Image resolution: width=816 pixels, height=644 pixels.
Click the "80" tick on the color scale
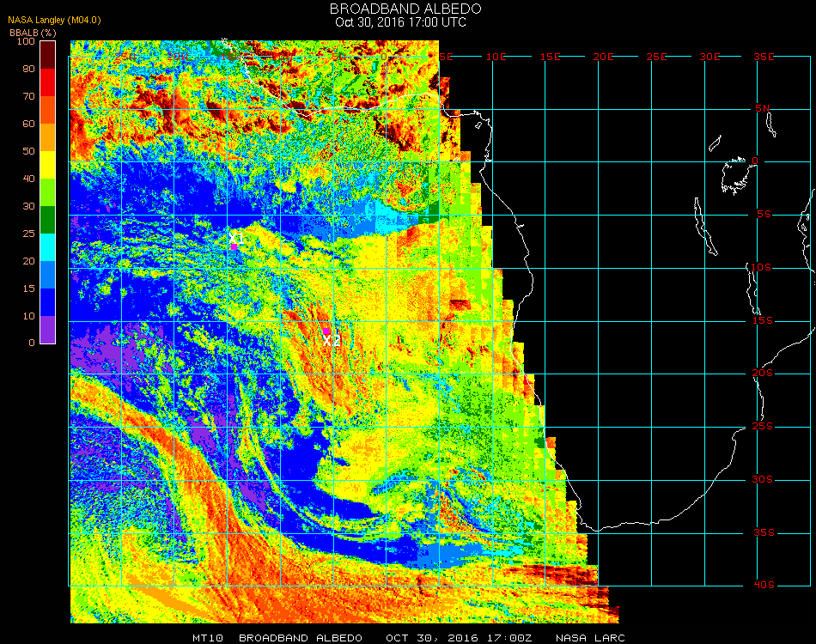(x=28, y=69)
